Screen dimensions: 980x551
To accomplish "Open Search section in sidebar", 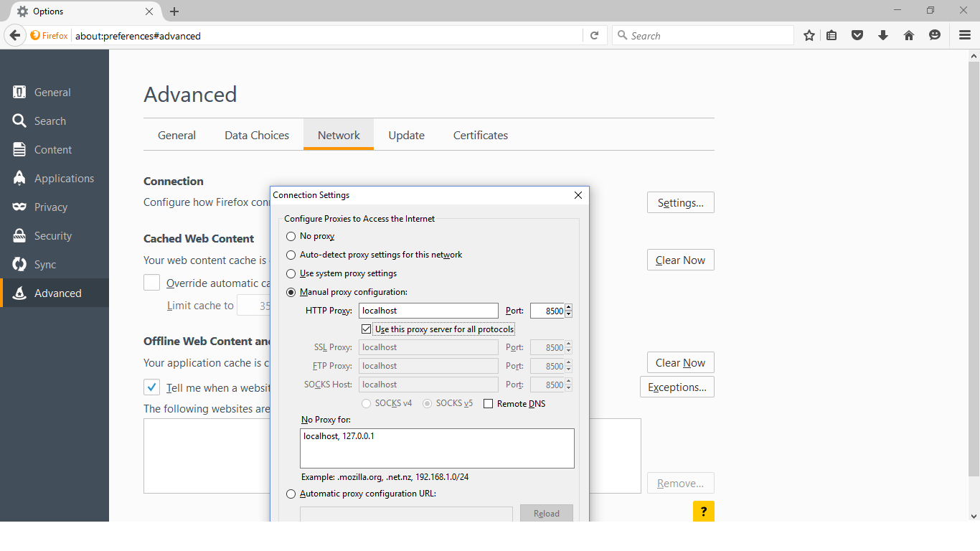I will point(55,121).
